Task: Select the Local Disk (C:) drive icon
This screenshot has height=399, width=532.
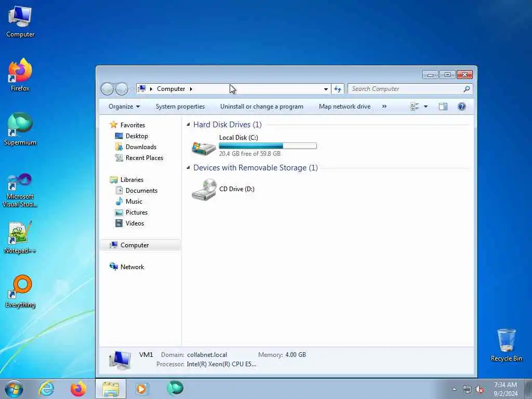Action: point(204,148)
